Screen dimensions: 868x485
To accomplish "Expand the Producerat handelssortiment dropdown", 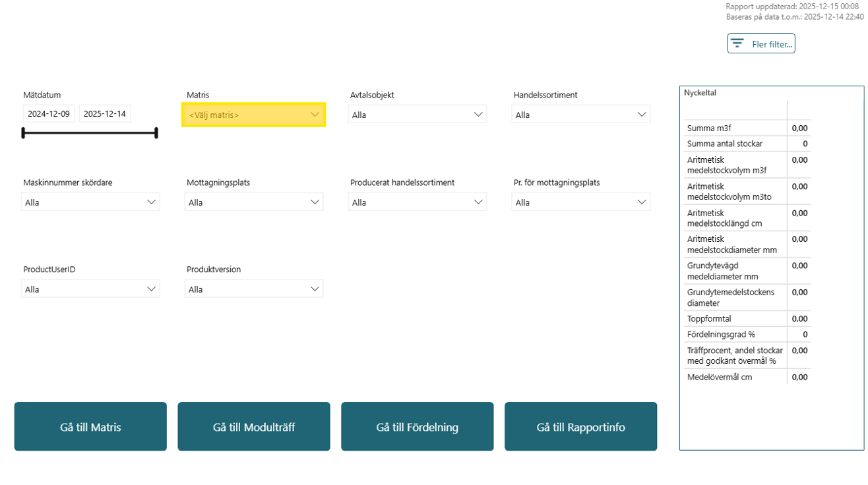I will [x=417, y=202].
